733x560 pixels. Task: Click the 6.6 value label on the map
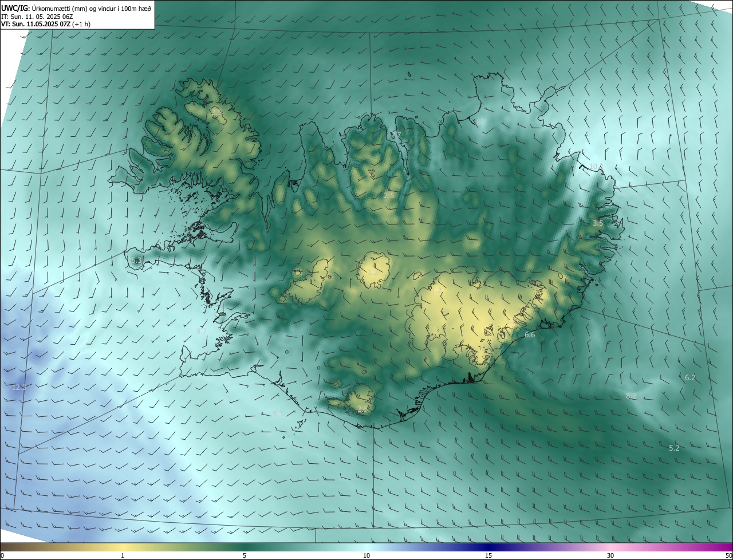[530, 335]
